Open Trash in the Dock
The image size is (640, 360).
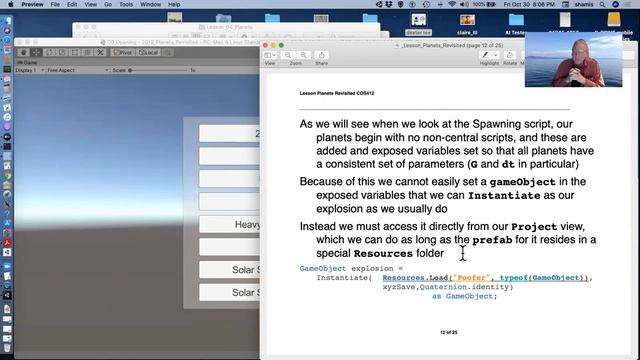coord(7,348)
